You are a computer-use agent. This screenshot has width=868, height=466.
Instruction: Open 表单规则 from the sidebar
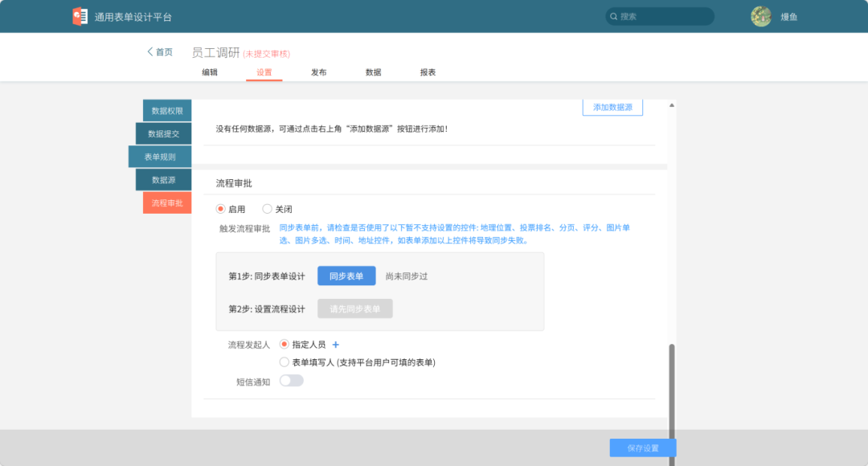click(165, 156)
